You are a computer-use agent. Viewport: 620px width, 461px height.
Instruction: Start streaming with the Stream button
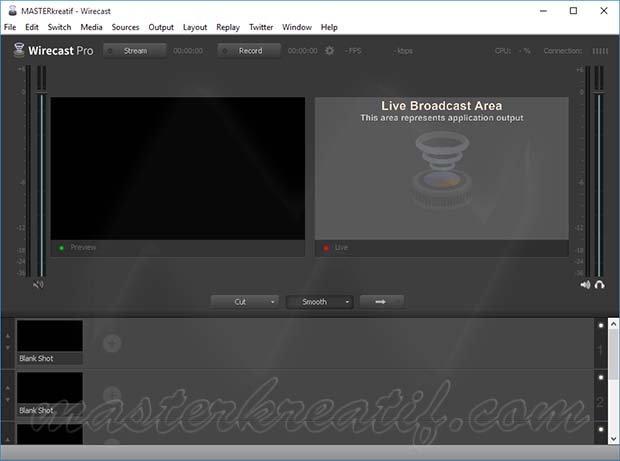pyautogui.click(x=135, y=51)
